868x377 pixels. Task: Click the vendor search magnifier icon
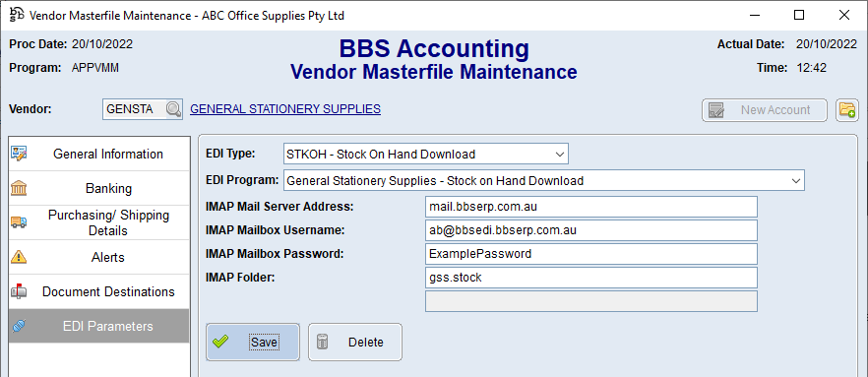point(174,109)
